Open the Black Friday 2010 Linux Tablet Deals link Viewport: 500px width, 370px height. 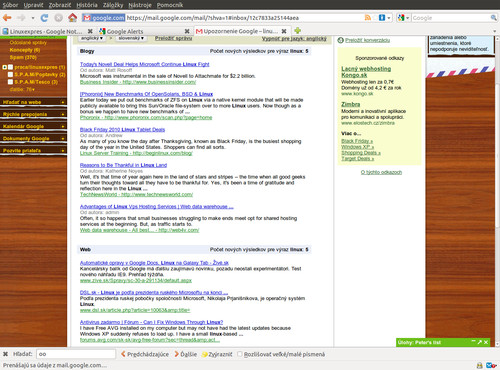(122, 129)
